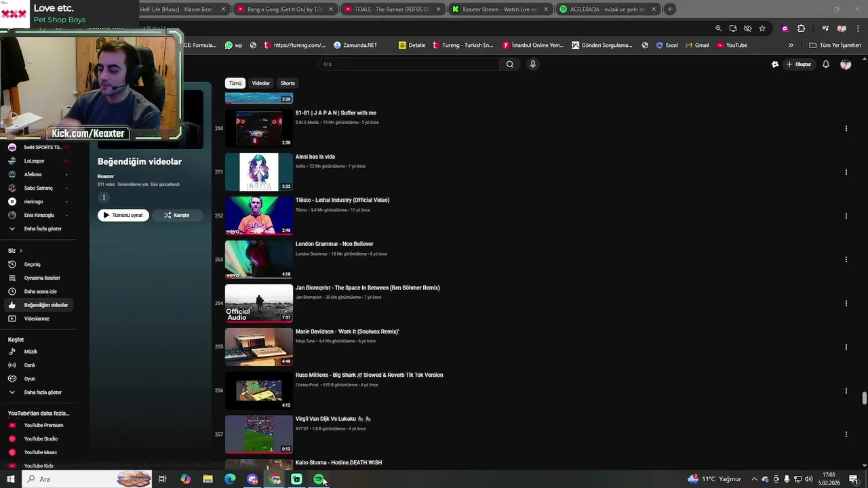The width and height of the screenshot is (868, 488).
Task: Expand the Siz section chevron
Action: [x=20, y=251]
